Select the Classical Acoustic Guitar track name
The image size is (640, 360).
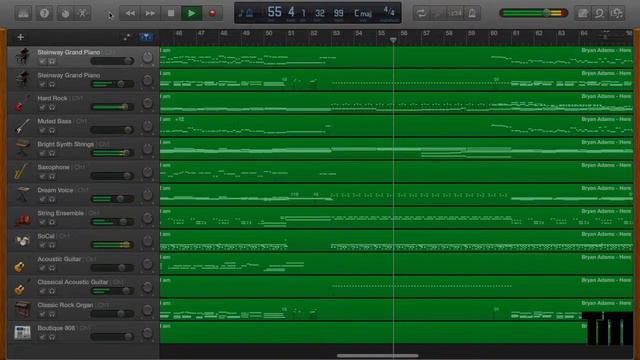(73, 282)
